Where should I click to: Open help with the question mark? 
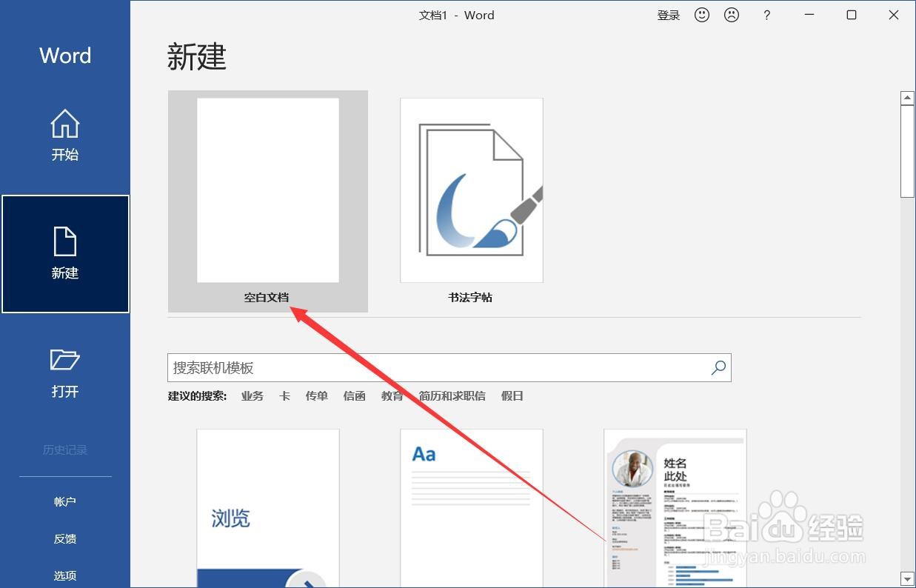pyautogui.click(x=766, y=15)
